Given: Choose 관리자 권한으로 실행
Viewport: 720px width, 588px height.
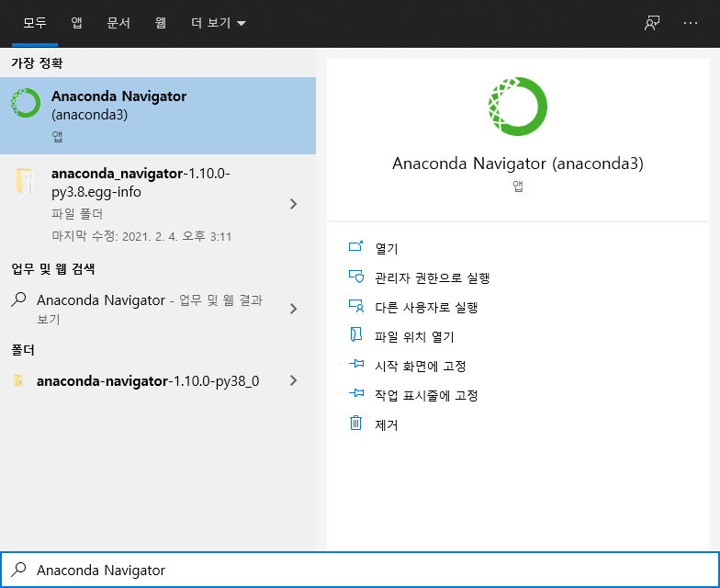Looking at the screenshot, I should click(432, 277).
